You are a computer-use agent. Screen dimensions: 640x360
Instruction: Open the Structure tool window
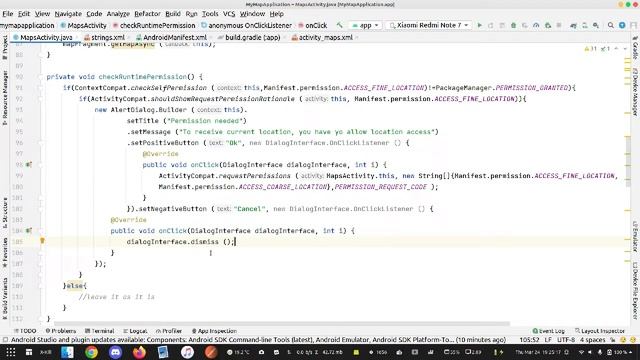point(5,213)
